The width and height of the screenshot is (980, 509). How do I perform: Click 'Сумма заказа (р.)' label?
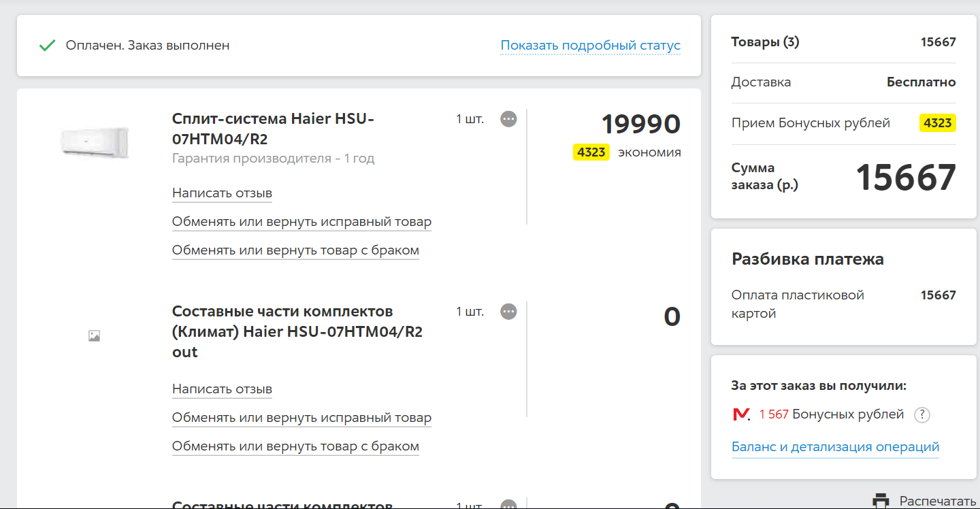765,176
